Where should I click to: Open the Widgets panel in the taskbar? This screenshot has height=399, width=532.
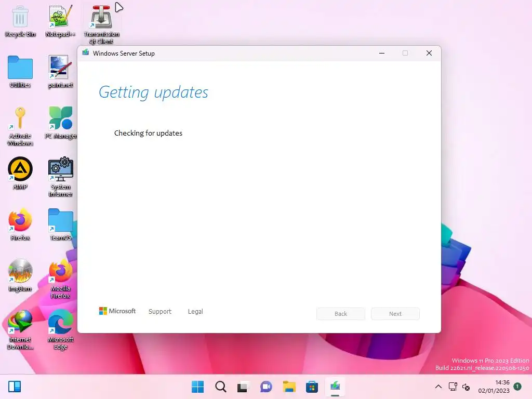pos(15,387)
